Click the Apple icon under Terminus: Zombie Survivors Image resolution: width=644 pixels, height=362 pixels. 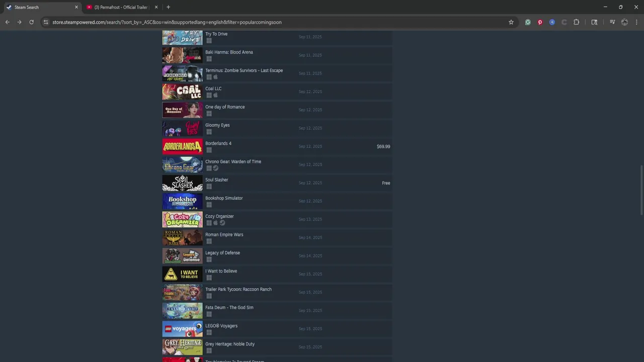pos(215,77)
